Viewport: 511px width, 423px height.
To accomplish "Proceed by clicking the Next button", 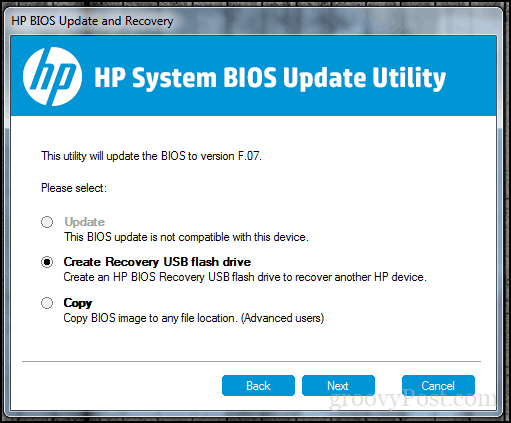I will point(338,386).
